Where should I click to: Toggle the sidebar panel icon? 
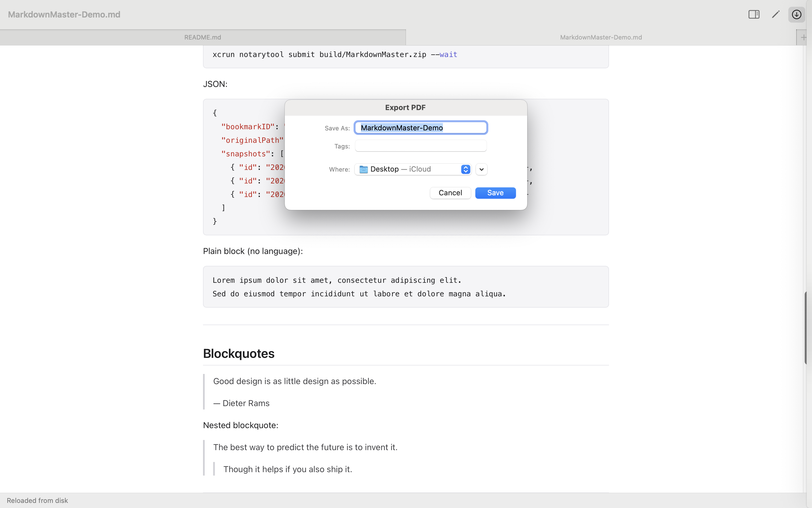click(x=754, y=14)
